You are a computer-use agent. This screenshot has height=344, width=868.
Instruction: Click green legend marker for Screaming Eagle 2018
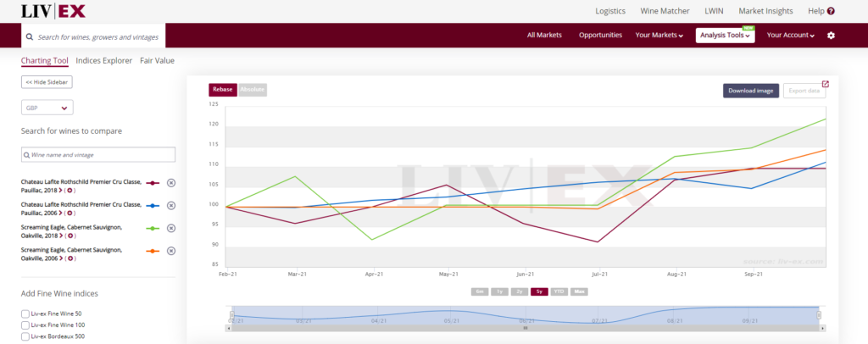tap(153, 229)
